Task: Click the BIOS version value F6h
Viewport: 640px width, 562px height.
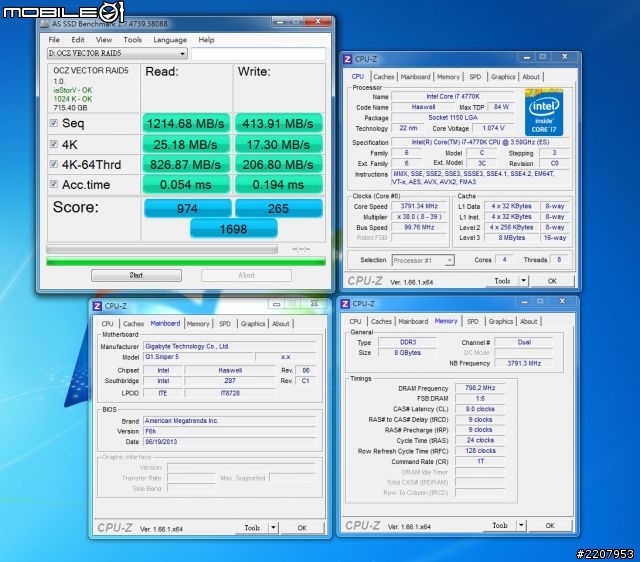Action: [230, 431]
